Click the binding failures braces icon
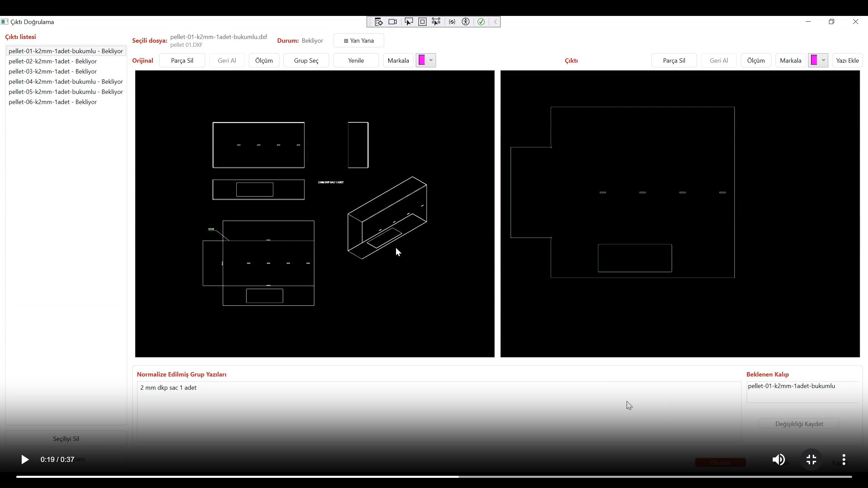The height and width of the screenshot is (488, 868). pos(452,22)
